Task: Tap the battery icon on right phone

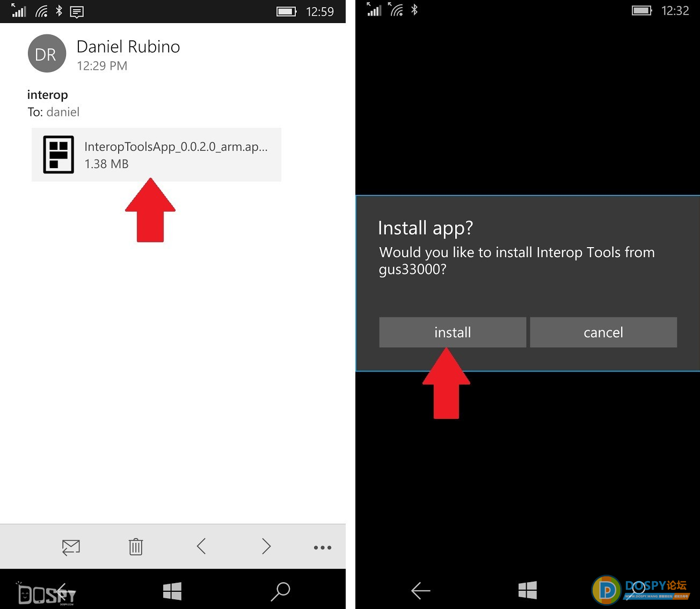Action: [x=642, y=10]
